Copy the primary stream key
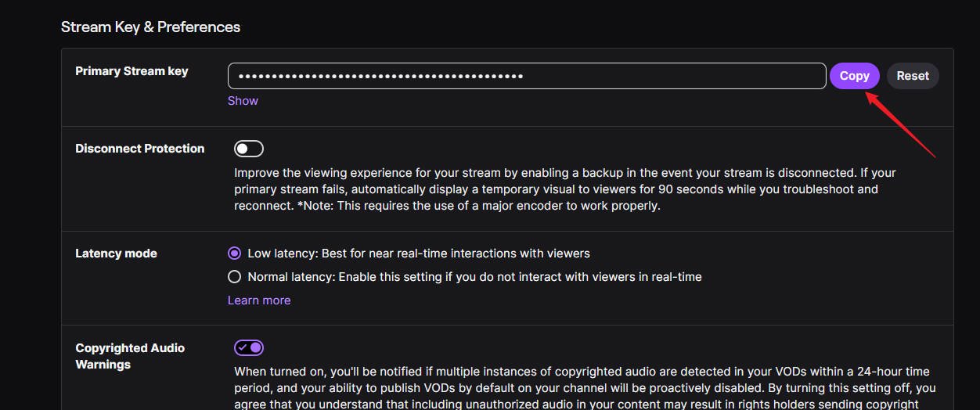 click(x=854, y=76)
